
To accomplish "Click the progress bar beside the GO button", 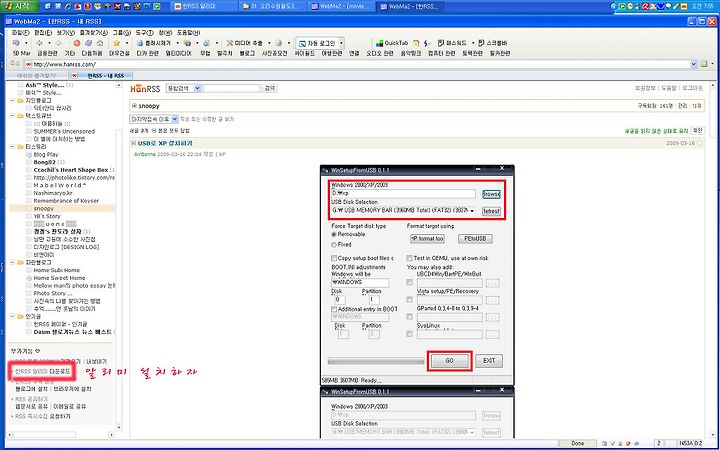I will pyautogui.click(x=376, y=361).
